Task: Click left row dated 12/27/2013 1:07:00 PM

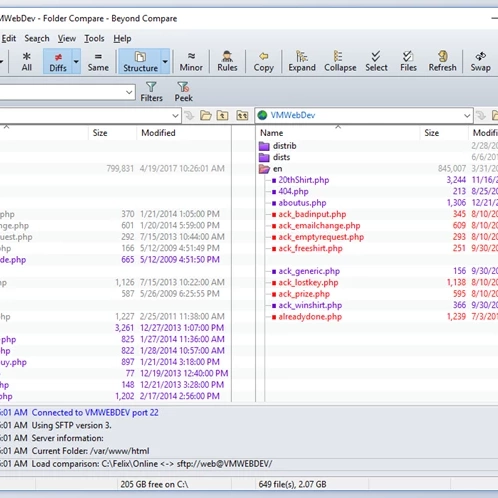Action: click(x=115, y=328)
